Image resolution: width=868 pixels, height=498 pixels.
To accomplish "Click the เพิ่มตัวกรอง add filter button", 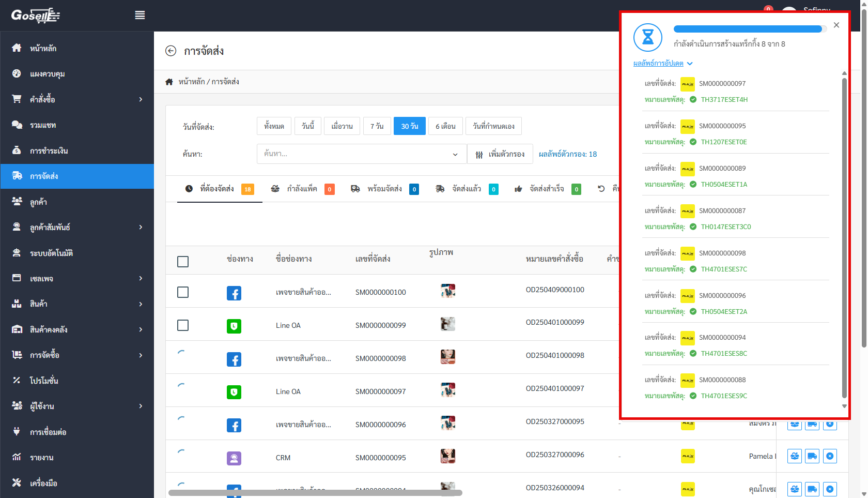I will (x=500, y=154).
